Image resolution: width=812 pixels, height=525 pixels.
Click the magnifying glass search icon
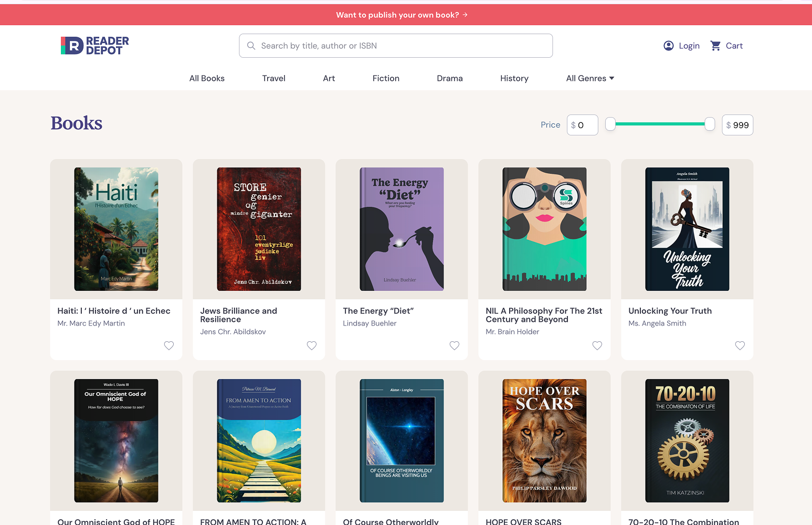point(251,46)
